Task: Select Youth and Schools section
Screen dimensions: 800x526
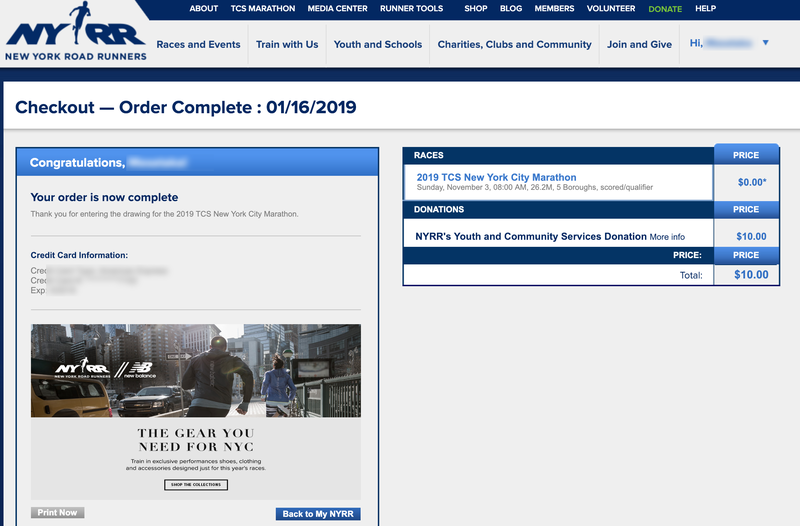Action: [x=378, y=44]
